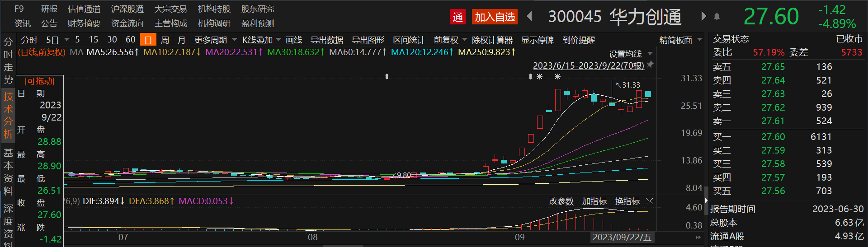This screenshot has height=247, width=868.
Task: Click the 2023/09/22 date marker on the timeline
Action: (622, 237)
